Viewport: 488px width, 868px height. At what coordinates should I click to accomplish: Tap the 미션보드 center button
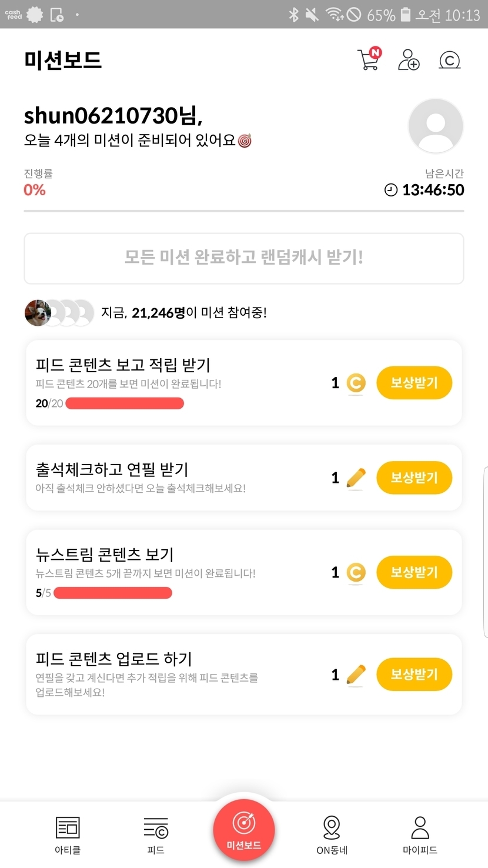244,830
